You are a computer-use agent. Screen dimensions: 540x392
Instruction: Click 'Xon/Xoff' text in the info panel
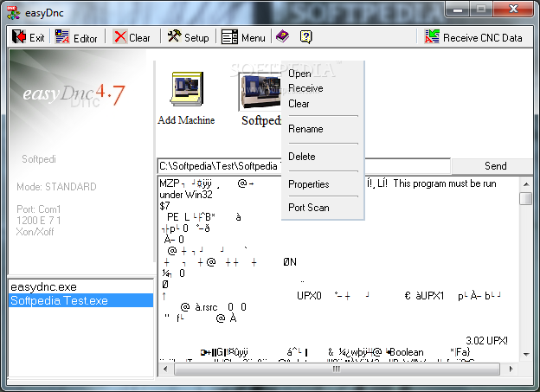coord(35,232)
